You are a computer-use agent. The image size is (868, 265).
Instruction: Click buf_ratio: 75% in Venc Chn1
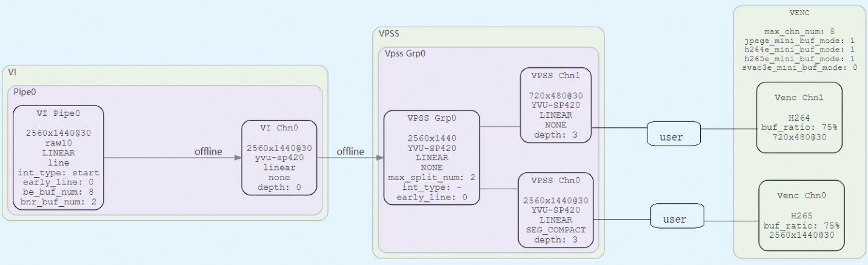(799, 127)
